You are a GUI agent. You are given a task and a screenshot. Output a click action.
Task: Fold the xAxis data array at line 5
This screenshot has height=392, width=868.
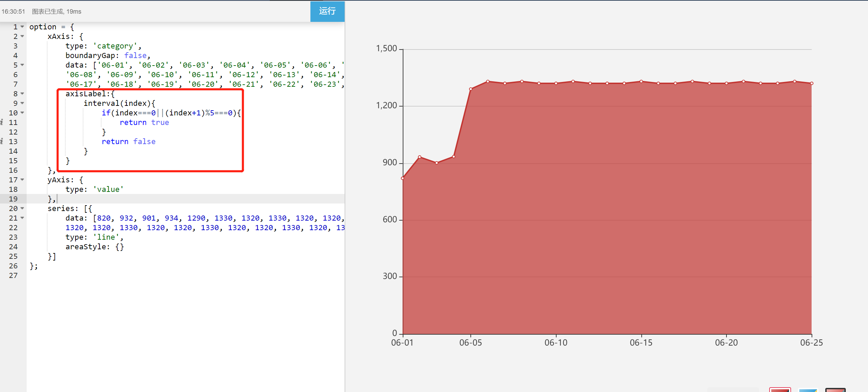click(22, 65)
